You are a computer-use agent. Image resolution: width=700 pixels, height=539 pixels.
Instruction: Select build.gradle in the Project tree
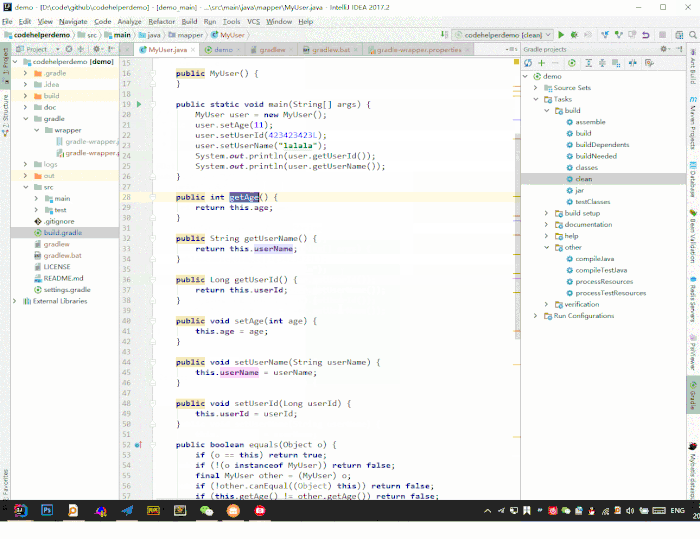[62, 232]
